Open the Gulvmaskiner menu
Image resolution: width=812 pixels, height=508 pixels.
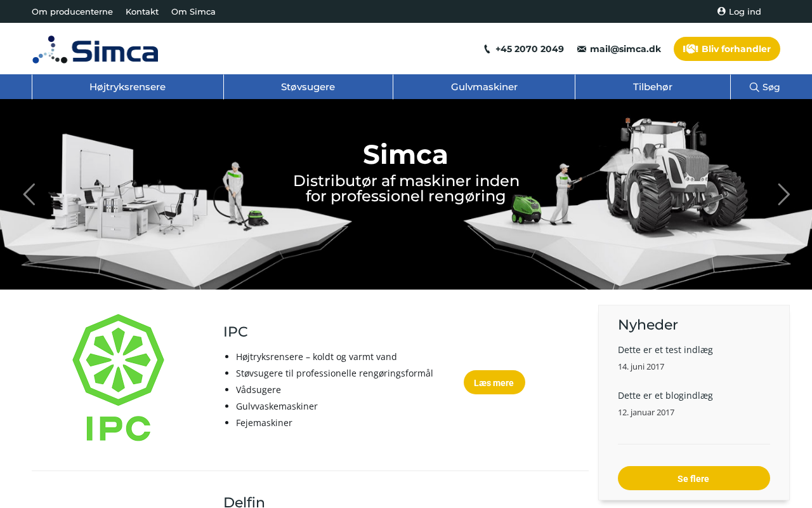point(484,87)
